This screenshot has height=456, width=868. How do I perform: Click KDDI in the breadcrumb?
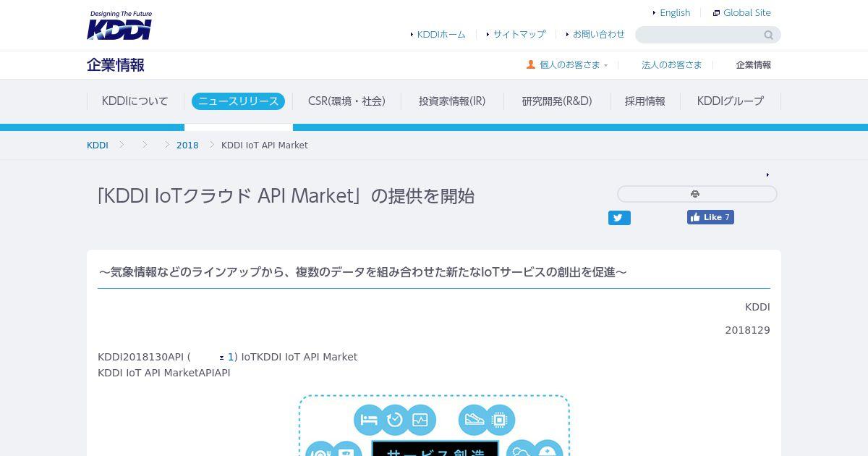[x=98, y=145]
